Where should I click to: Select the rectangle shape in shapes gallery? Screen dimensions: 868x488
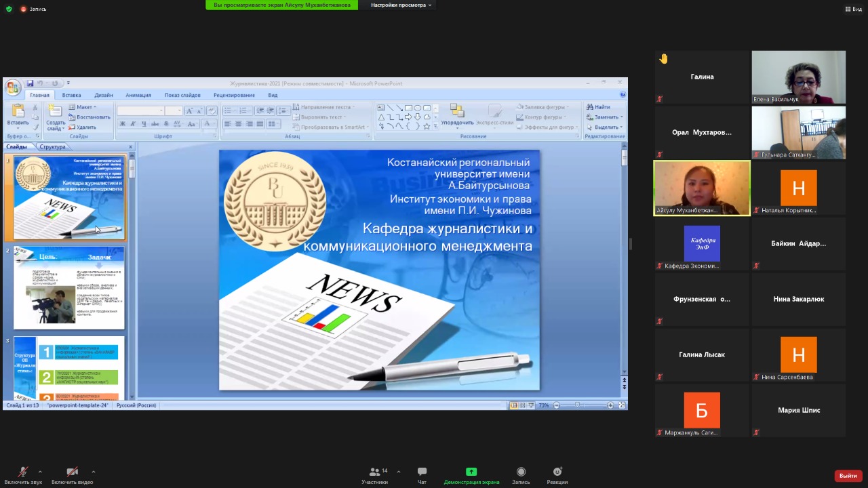pyautogui.click(x=408, y=108)
